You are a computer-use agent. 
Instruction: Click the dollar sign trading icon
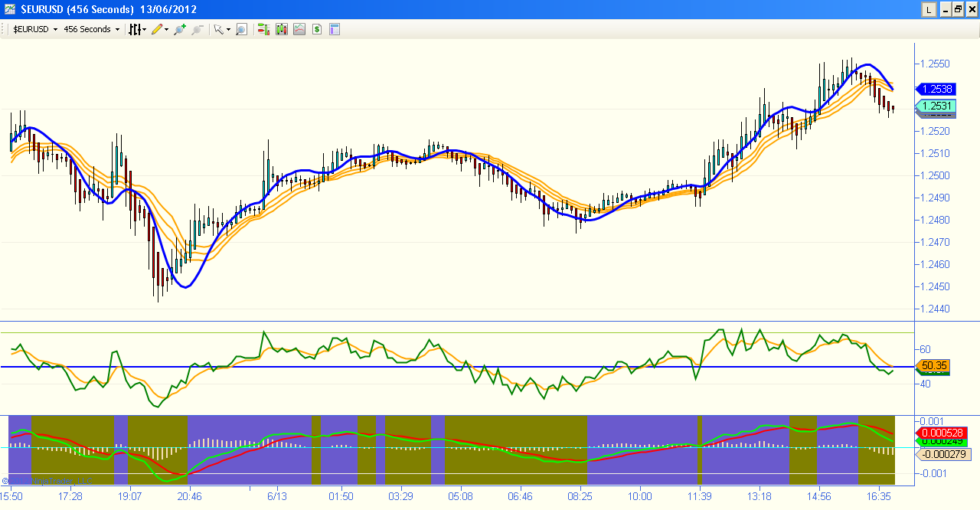tap(316, 29)
